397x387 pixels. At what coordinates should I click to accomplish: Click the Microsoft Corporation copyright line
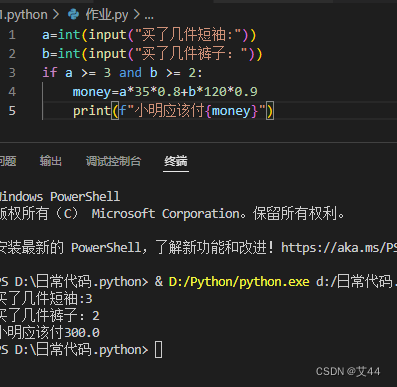[x=172, y=214]
